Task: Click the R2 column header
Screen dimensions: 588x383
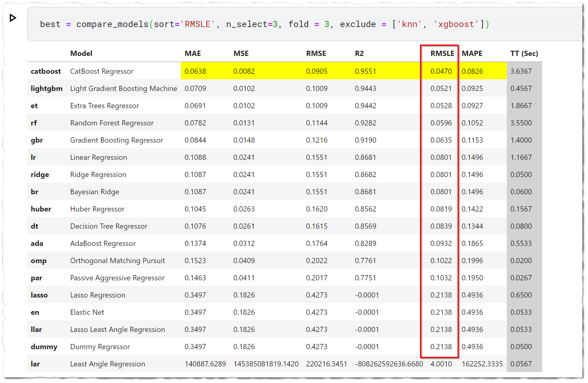Action: pyautogui.click(x=359, y=53)
